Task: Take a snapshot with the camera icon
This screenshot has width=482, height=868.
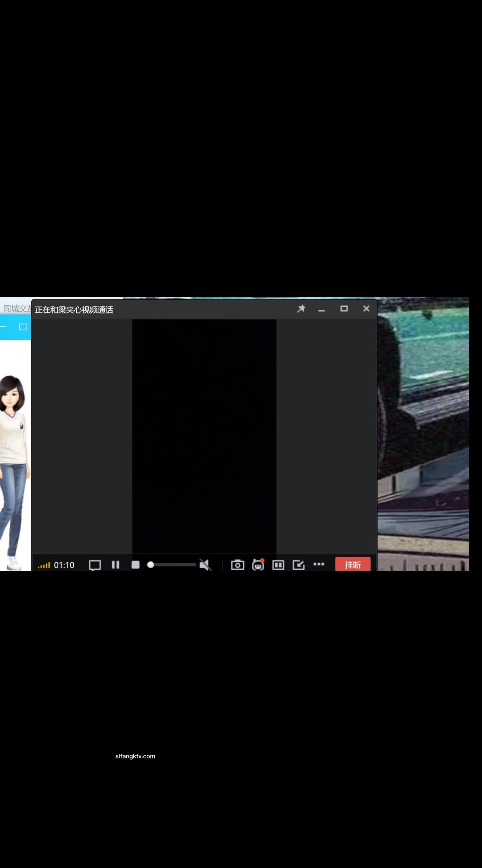Action: tap(237, 565)
